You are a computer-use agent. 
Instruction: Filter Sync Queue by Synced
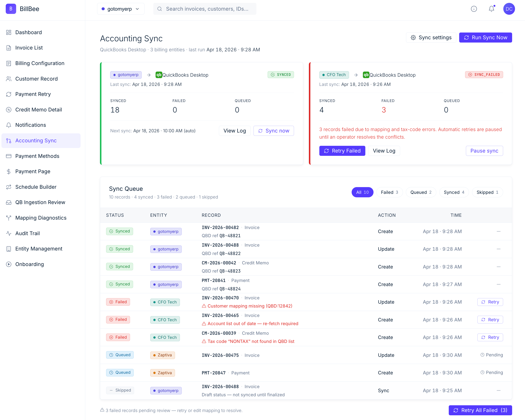(x=454, y=192)
